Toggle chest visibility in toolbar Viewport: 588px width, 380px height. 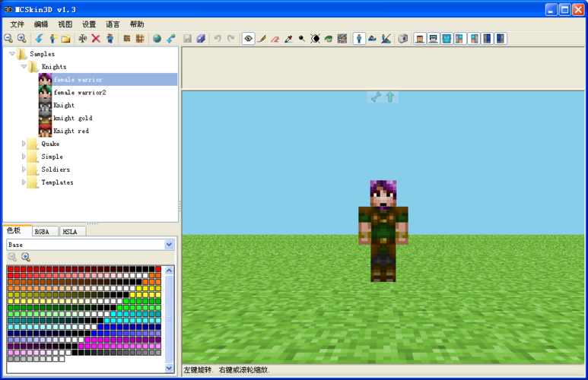coord(447,38)
